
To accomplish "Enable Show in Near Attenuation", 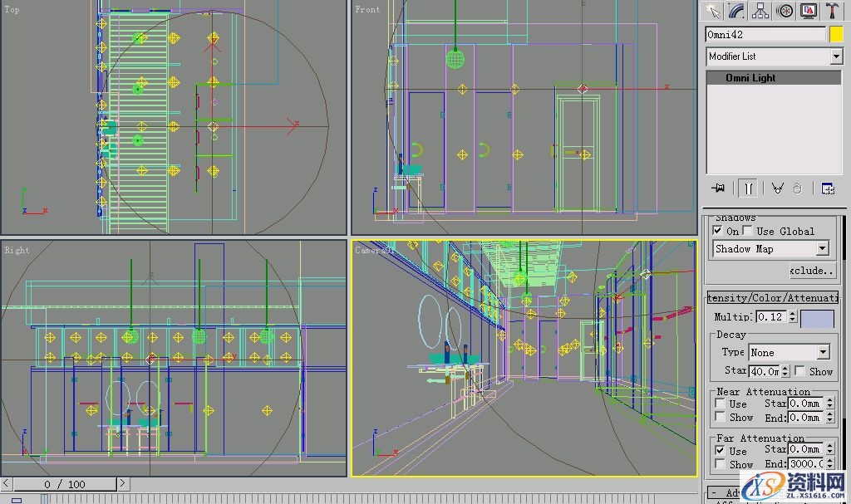I will pyautogui.click(x=720, y=418).
